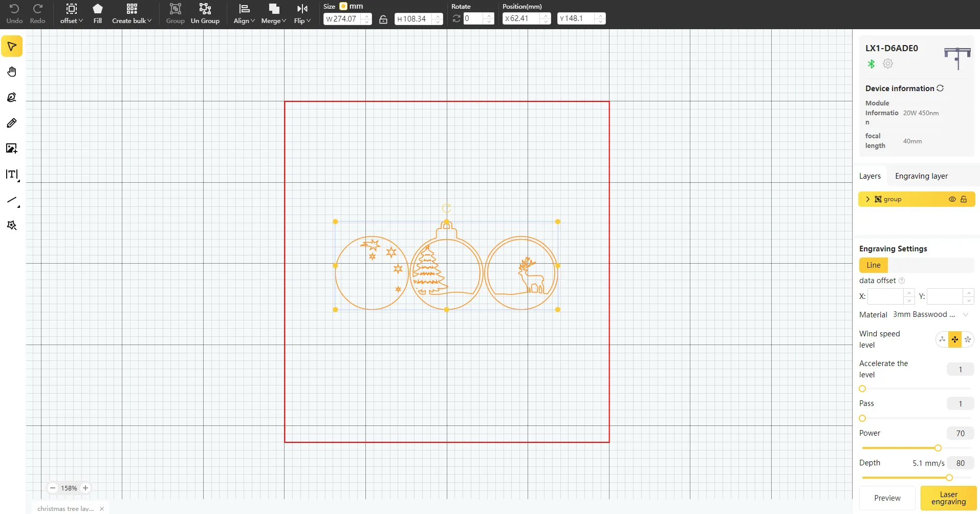Close the christmas tree file tab
This screenshot has width=980, height=514.
pos(102,508)
